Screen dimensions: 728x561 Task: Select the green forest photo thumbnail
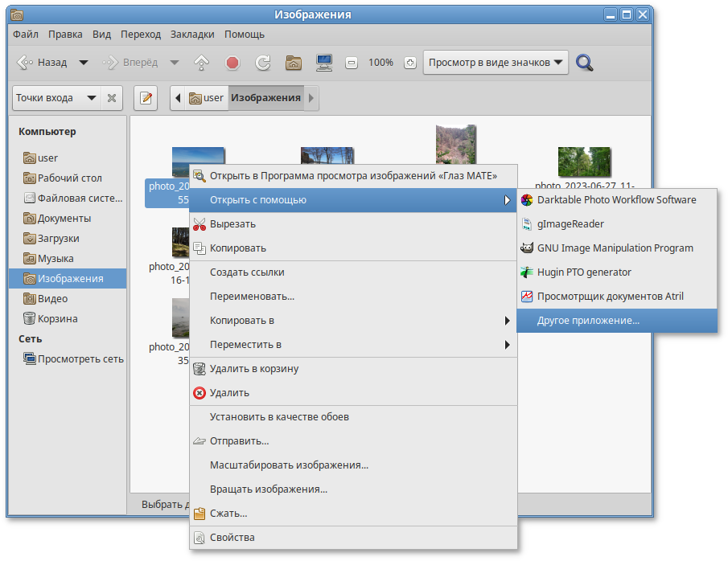(583, 163)
